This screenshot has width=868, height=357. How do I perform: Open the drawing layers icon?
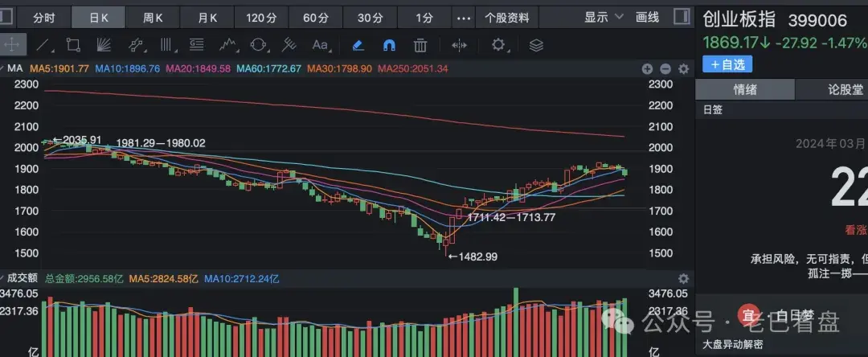[536, 45]
